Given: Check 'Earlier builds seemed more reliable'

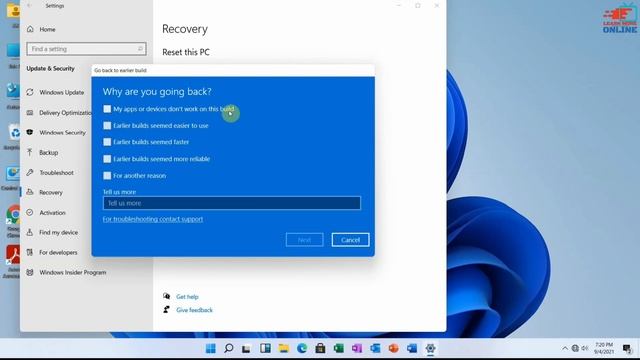Looking at the screenshot, I should 107,159.
